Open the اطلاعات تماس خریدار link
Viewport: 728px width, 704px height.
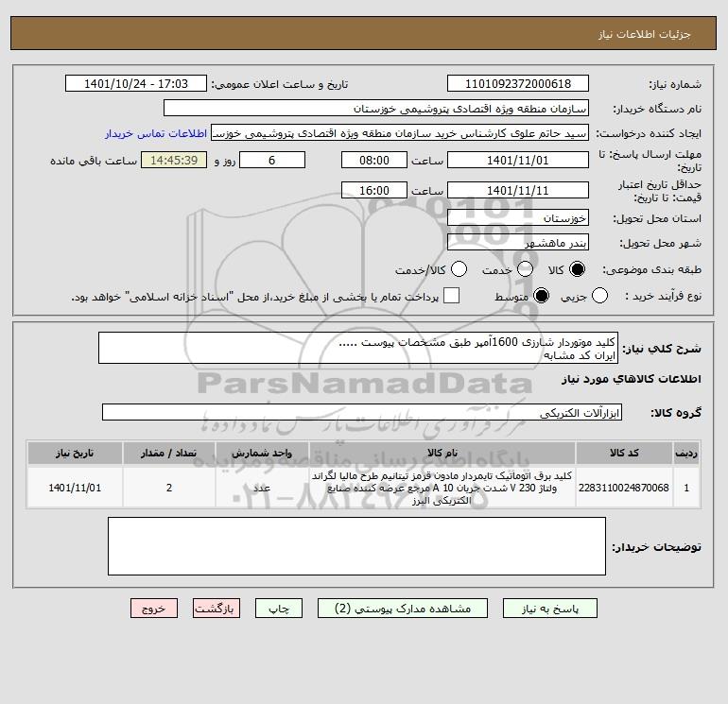(156, 133)
